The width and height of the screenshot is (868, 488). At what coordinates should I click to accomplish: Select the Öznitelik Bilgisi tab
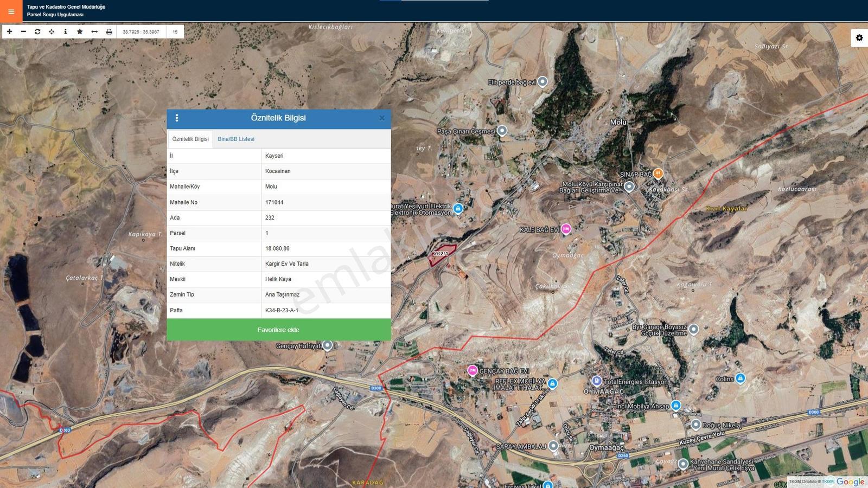coord(190,139)
